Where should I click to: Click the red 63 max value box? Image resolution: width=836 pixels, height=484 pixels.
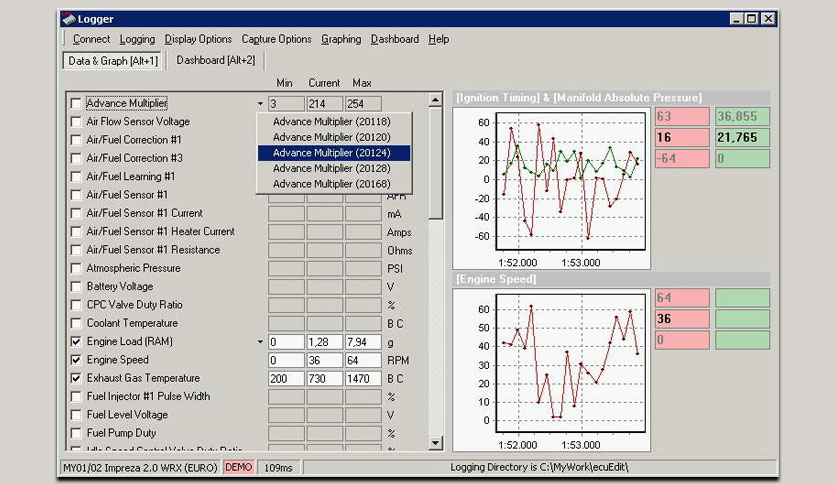(682, 117)
